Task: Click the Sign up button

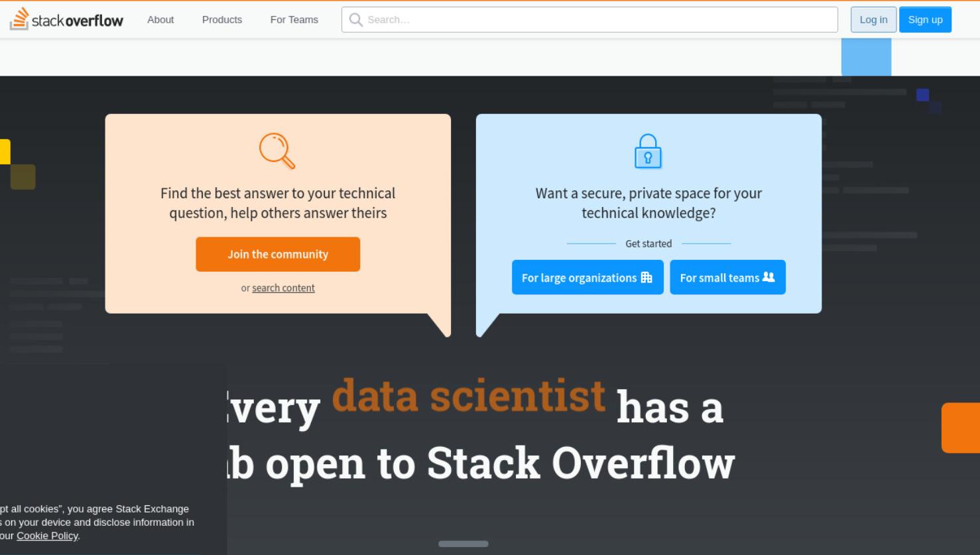Action: tap(925, 20)
